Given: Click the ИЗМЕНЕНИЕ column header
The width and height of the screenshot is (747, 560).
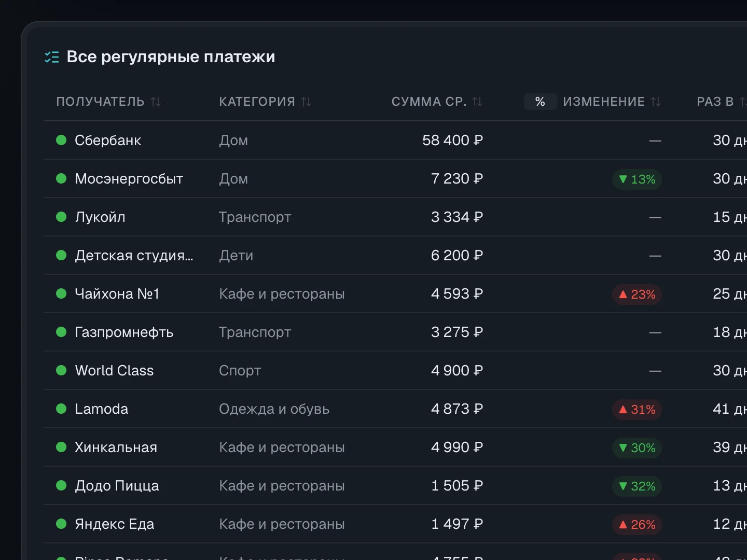Looking at the screenshot, I should click(604, 102).
